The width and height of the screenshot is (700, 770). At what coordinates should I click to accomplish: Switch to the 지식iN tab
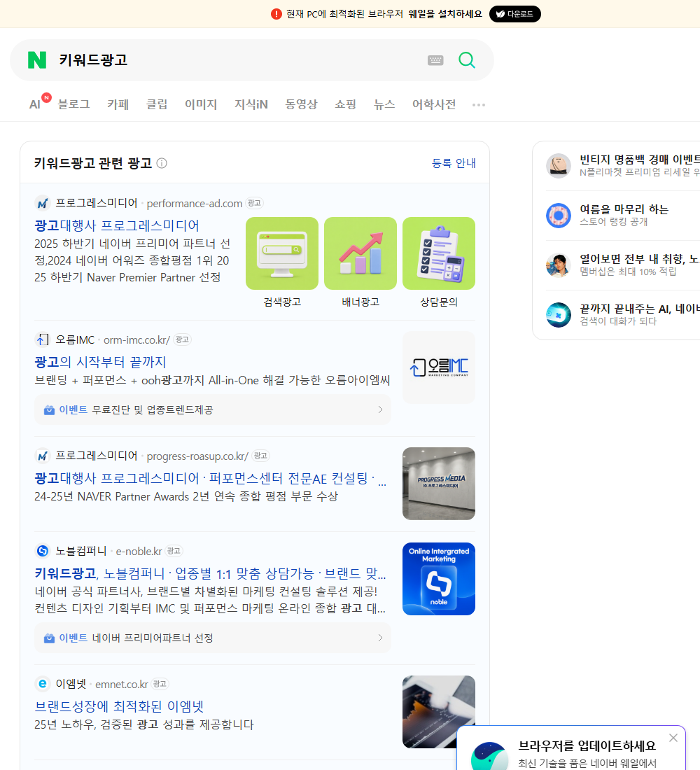pos(251,104)
